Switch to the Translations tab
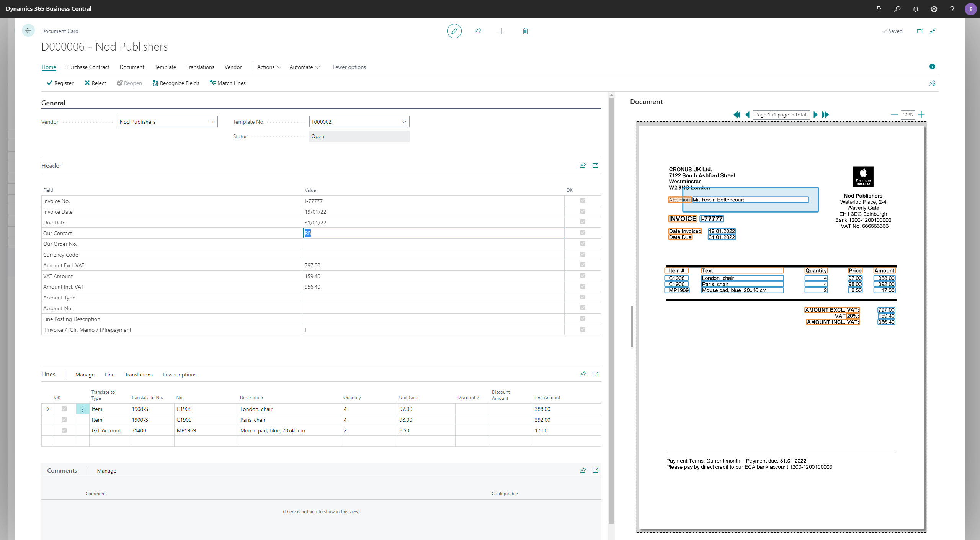 click(x=200, y=67)
